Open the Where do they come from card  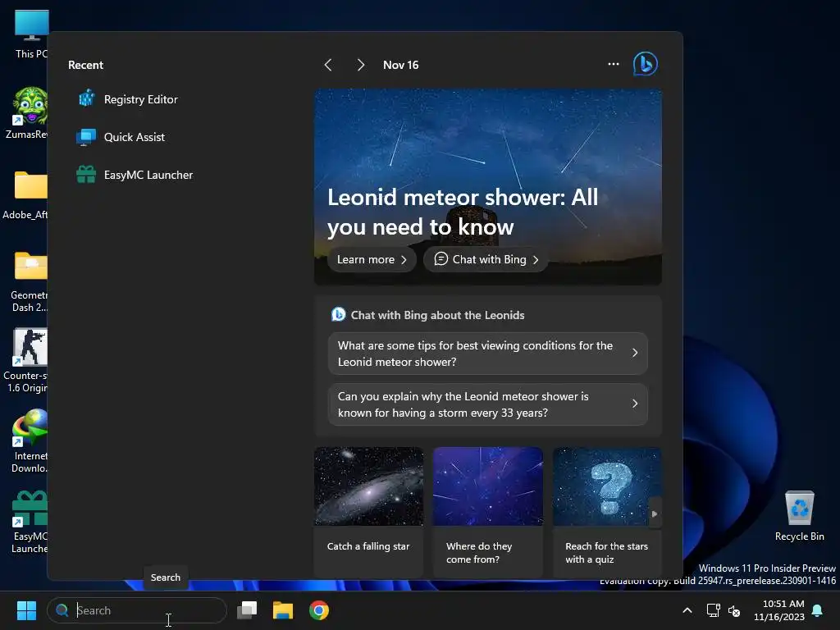pos(487,512)
